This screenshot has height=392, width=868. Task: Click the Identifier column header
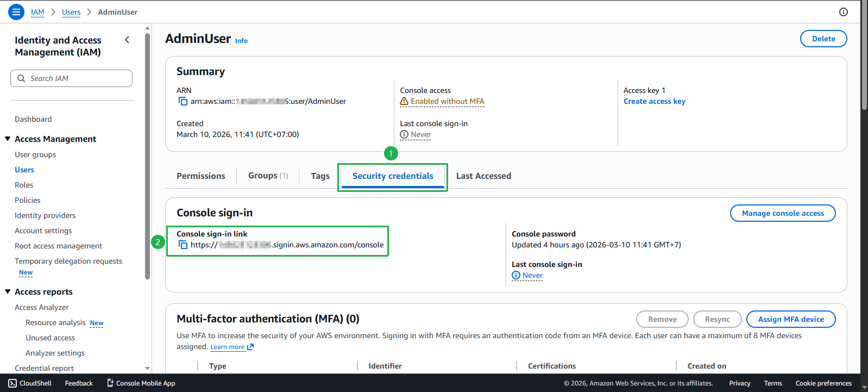tap(385, 366)
